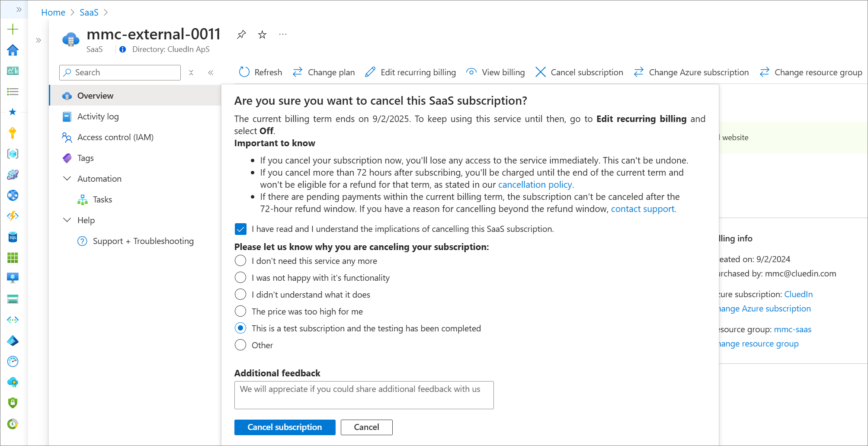Click the info icon beside Directory
Image resolution: width=868 pixels, height=446 pixels.
point(123,49)
